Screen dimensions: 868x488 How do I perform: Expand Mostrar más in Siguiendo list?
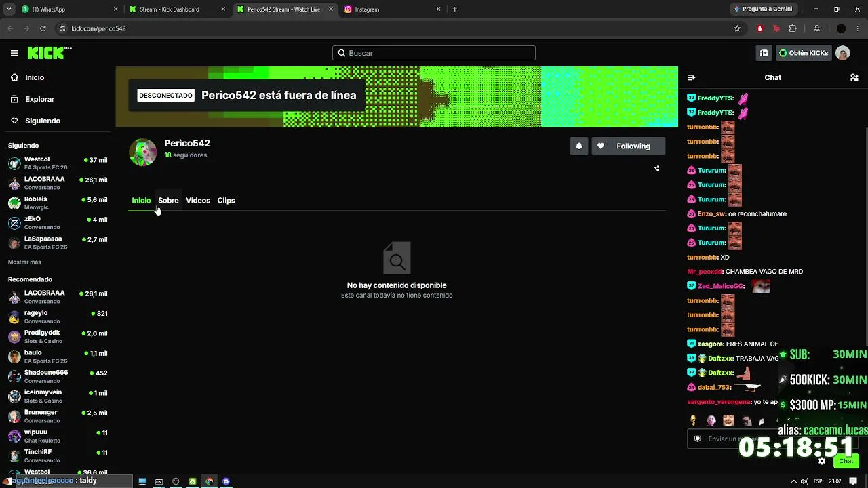[x=24, y=262]
